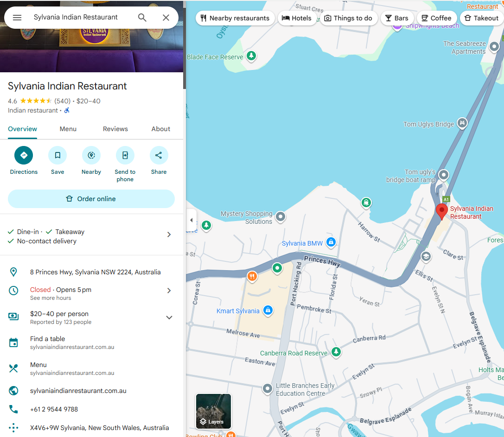Click the Order online button
Screen dimensions: 504x437
click(x=91, y=199)
